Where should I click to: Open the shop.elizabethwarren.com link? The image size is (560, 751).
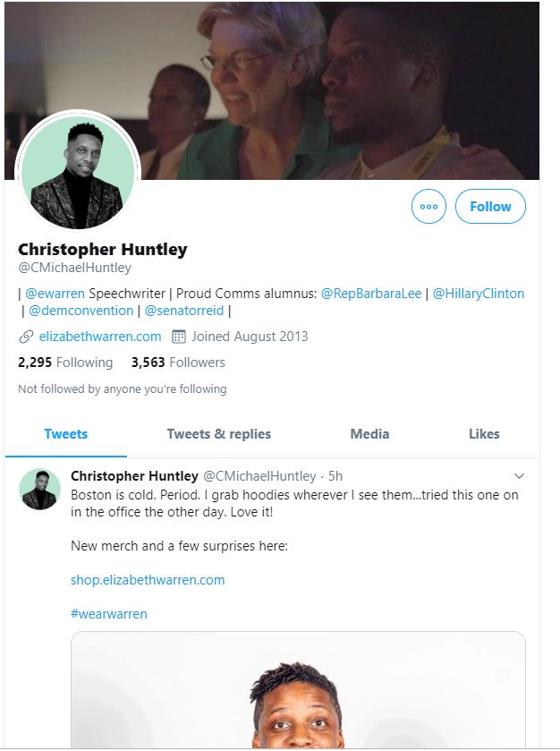coord(148,580)
